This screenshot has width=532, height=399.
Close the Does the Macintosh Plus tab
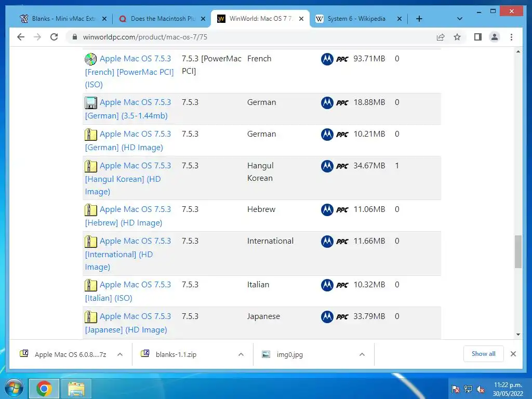[203, 19]
